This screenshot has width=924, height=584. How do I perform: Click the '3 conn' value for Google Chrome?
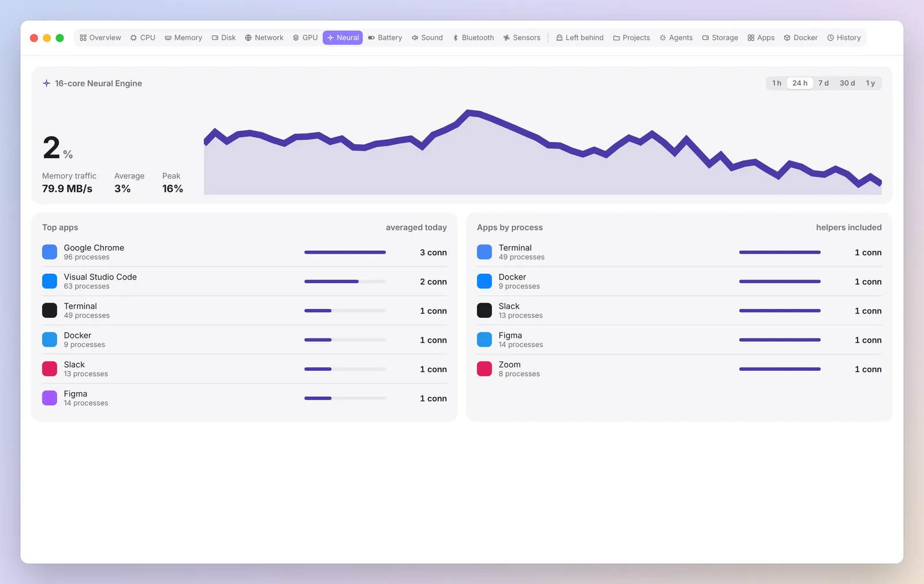pyautogui.click(x=433, y=252)
